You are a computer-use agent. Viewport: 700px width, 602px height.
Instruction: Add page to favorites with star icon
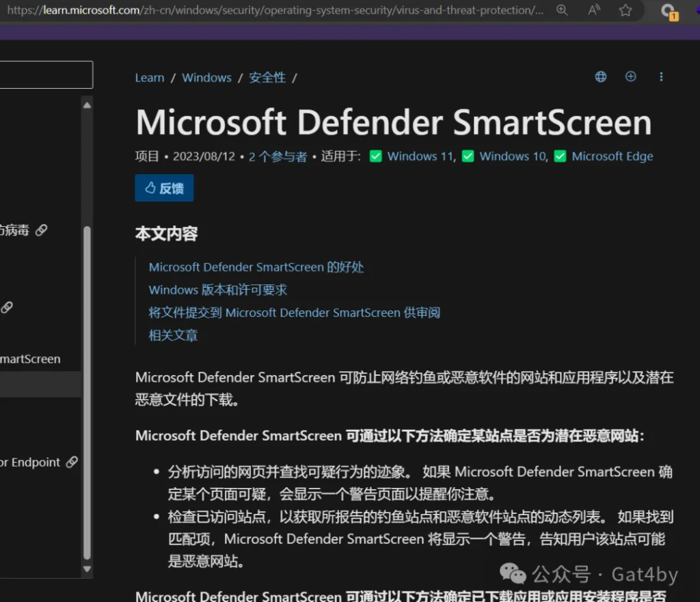pyautogui.click(x=625, y=10)
